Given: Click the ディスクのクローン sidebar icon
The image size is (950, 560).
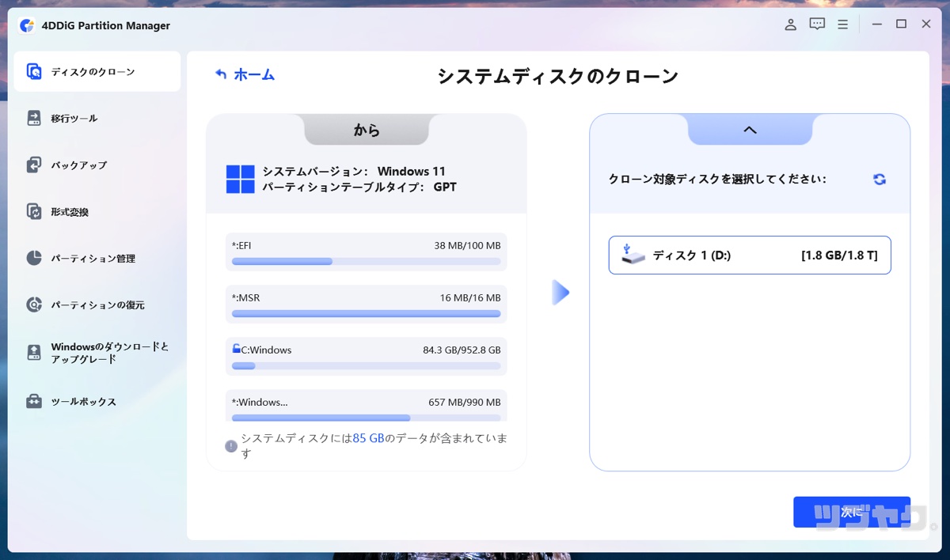Looking at the screenshot, I should (x=34, y=72).
